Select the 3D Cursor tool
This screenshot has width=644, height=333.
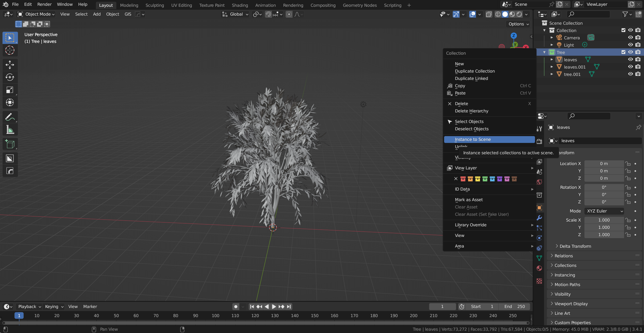point(10,50)
